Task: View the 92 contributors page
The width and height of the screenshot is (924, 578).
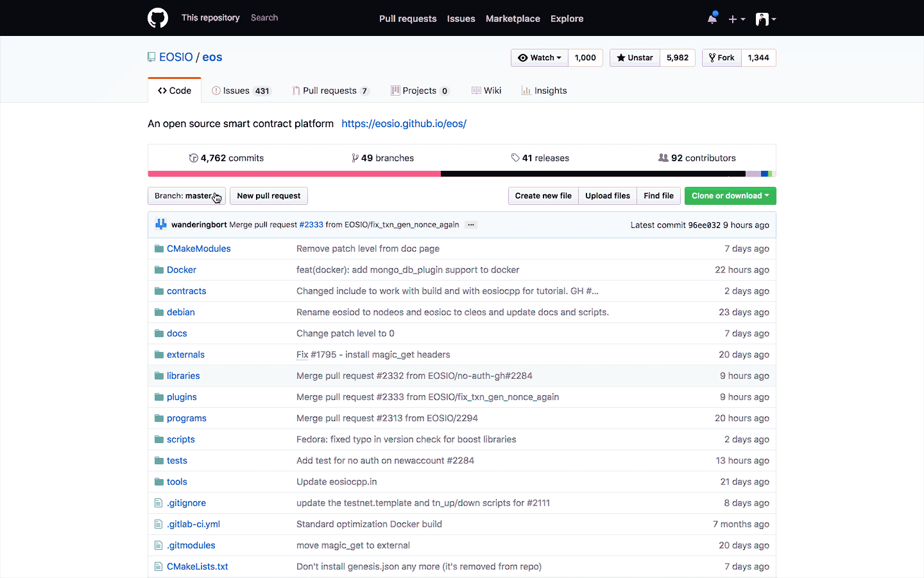Action: pyautogui.click(x=697, y=158)
